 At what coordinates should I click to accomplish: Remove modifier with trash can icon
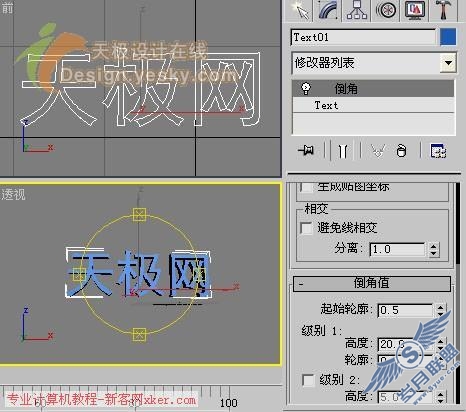(401, 151)
